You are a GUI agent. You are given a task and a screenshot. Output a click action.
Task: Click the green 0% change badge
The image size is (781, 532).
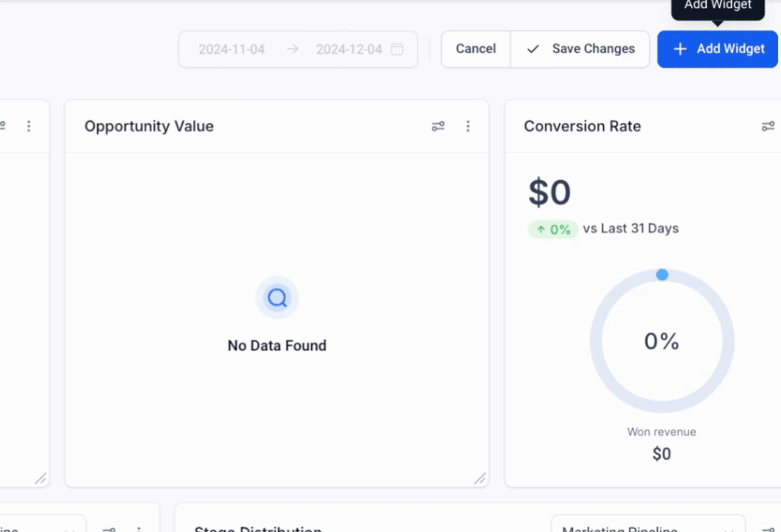click(553, 229)
